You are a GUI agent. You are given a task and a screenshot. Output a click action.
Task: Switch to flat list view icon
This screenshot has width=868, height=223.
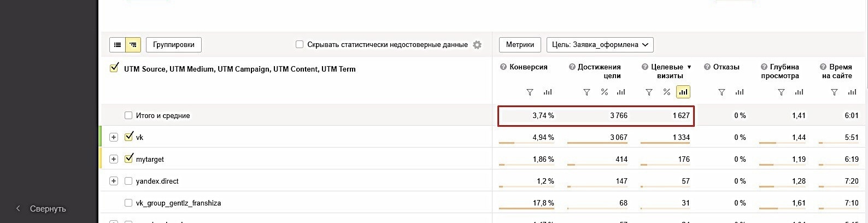[x=118, y=45]
